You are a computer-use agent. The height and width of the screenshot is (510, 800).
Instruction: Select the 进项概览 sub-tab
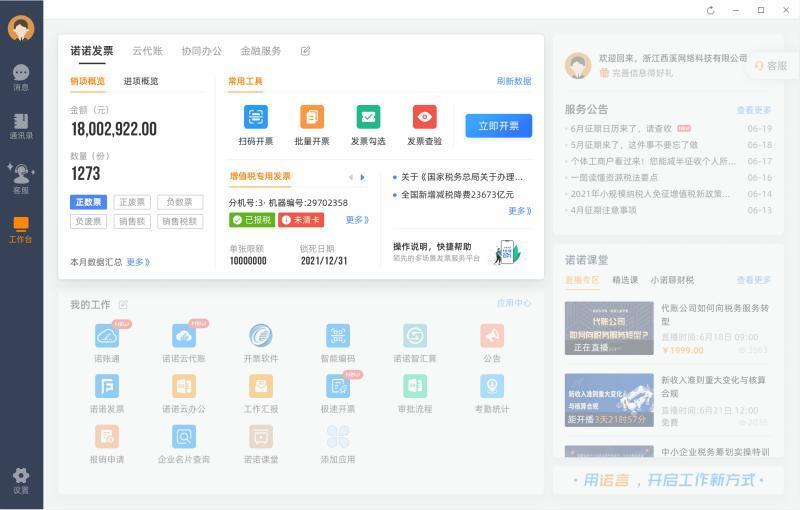click(x=141, y=81)
